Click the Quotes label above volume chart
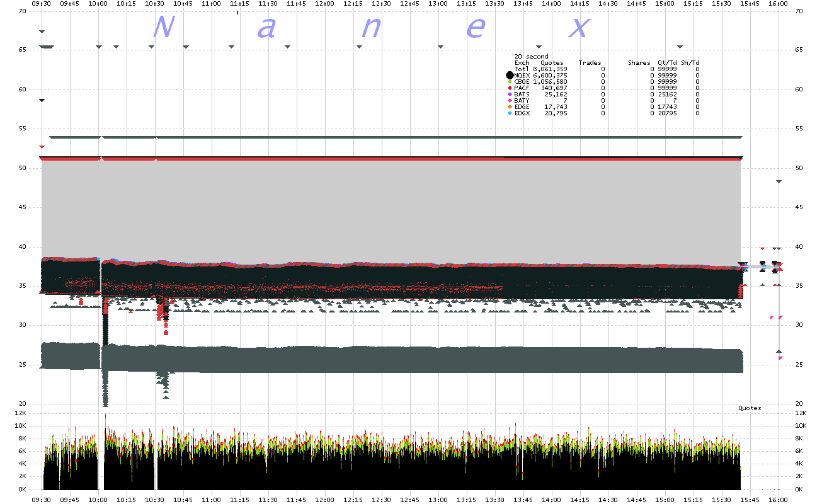Image resolution: width=822 pixels, height=504 pixels. coord(750,408)
